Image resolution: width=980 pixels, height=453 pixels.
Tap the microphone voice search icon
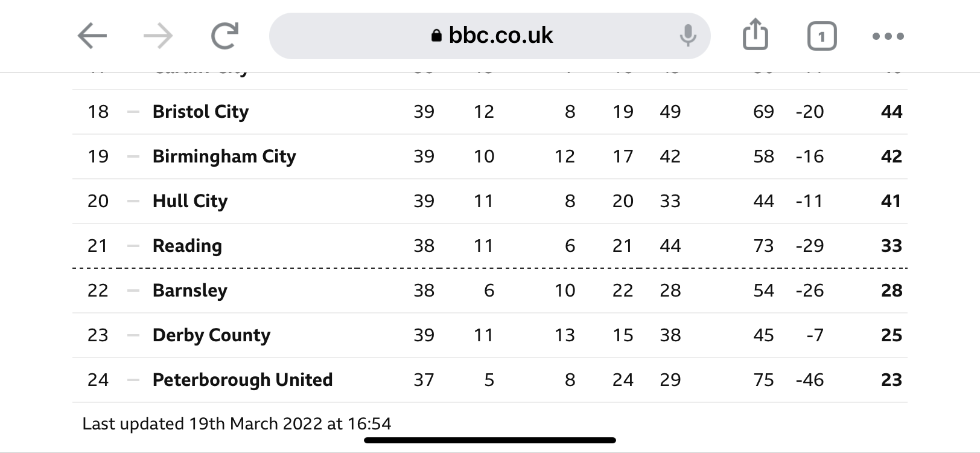click(687, 36)
